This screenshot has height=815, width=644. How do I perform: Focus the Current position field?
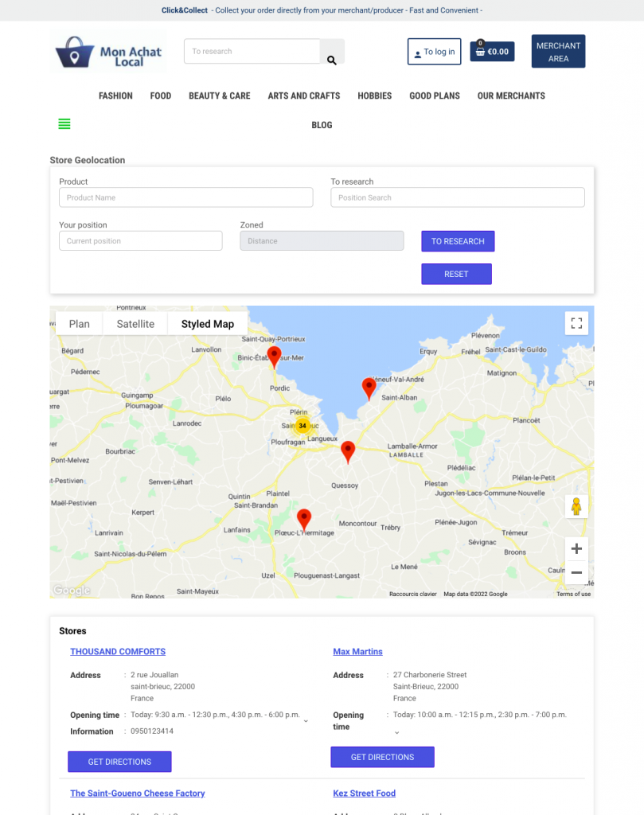click(x=141, y=240)
